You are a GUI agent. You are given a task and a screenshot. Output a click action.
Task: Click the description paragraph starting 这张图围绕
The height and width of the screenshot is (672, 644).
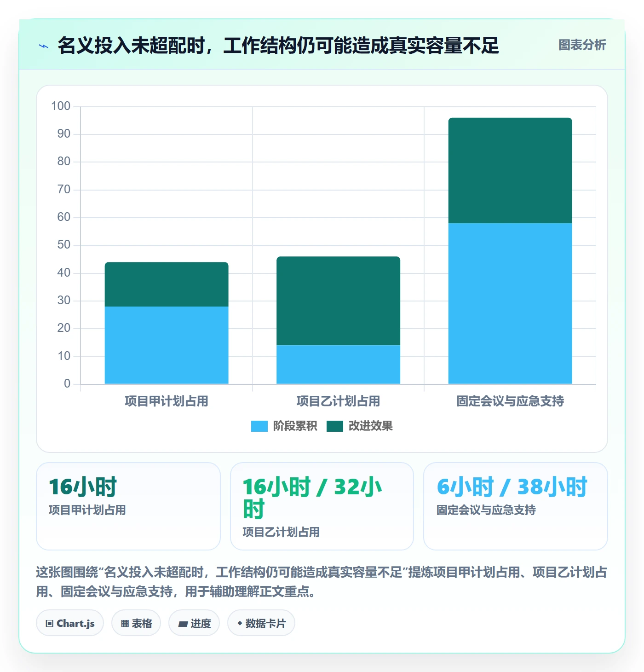coord(322,582)
